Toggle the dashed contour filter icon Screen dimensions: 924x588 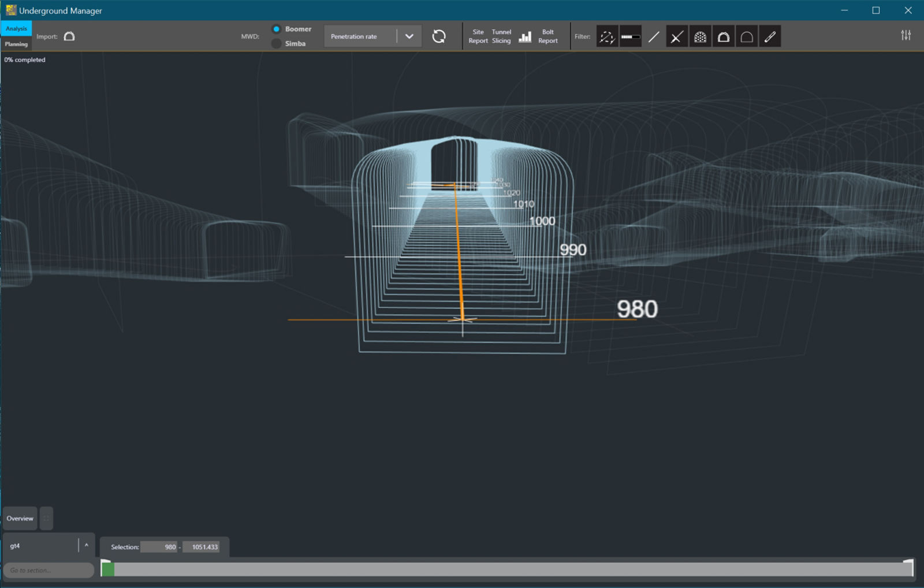tap(607, 36)
